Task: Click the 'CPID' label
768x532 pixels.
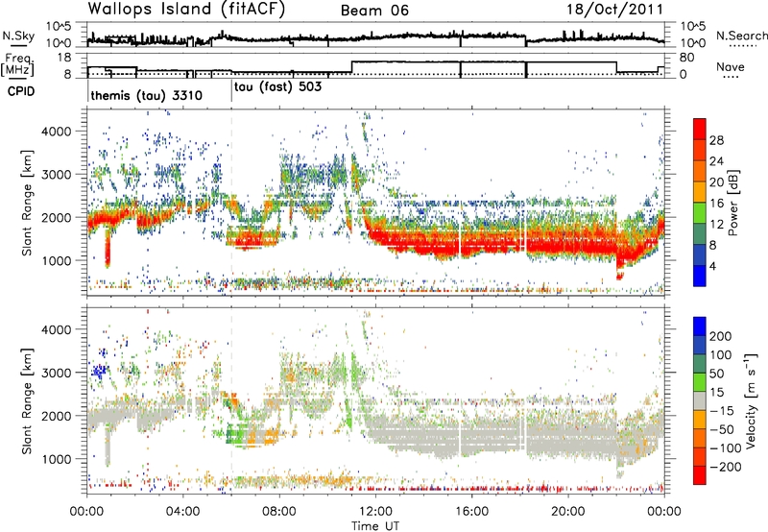Action: [21, 91]
